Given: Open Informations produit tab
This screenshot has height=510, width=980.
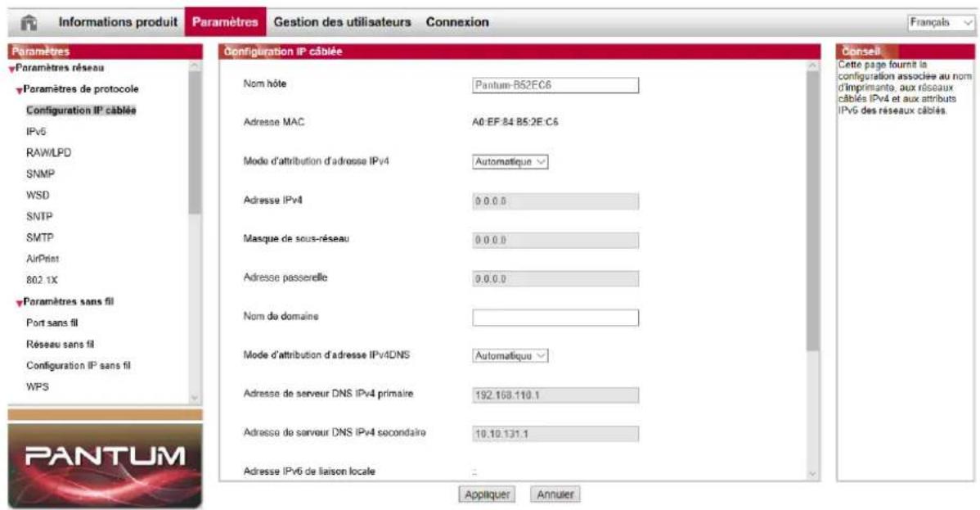Looking at the screenshot, I should 118,22.
